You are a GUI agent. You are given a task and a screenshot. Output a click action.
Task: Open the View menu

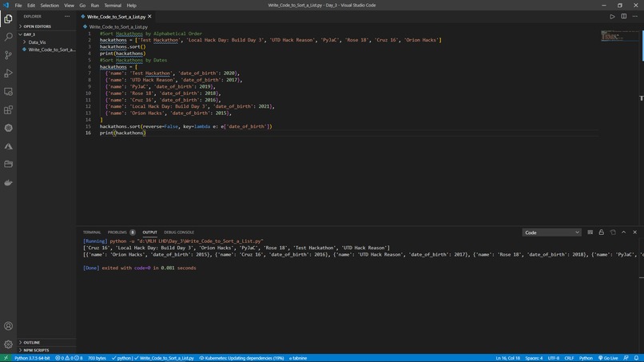[x=69, y=6]
